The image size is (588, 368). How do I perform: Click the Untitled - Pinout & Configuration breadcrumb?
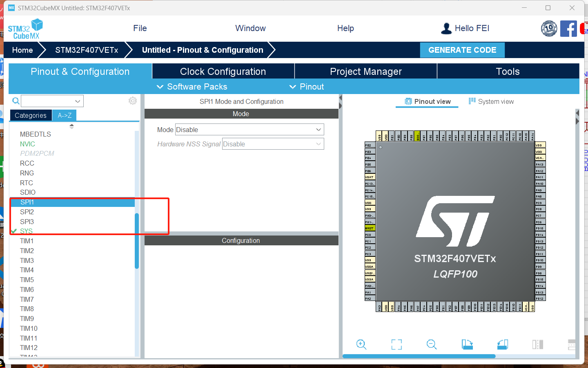(x=203, y=50)
